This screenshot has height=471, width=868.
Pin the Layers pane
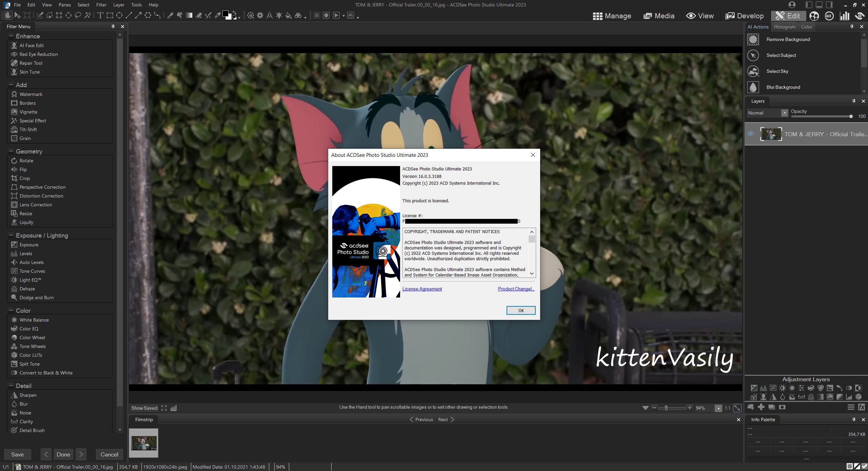[x=854, y=101]
